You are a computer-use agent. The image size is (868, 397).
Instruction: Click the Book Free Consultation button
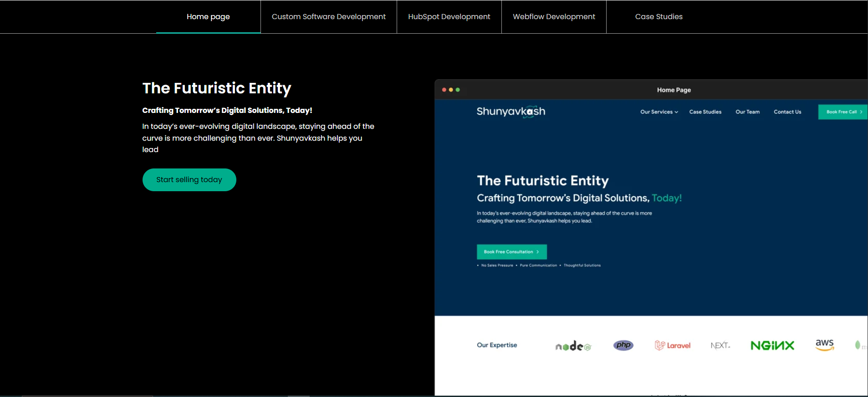pyautogui.click(x=511, y=252)
